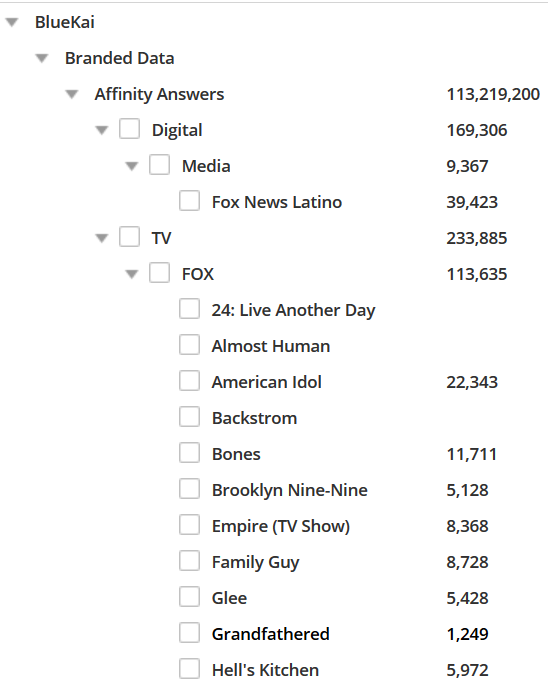Viewport: 548px width, 692px height.
Task: Click the Hell's Kitchen label
Action: (x=265, y=670)
